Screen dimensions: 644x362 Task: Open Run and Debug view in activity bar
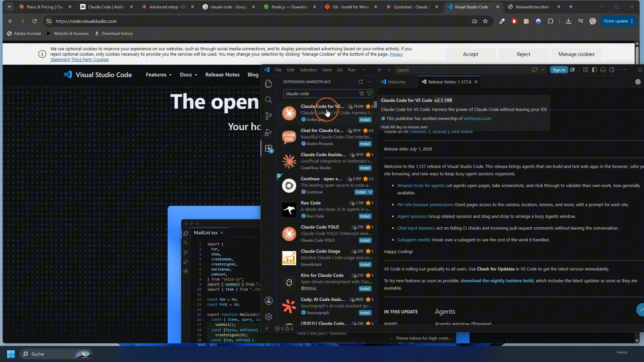[268, 132]
